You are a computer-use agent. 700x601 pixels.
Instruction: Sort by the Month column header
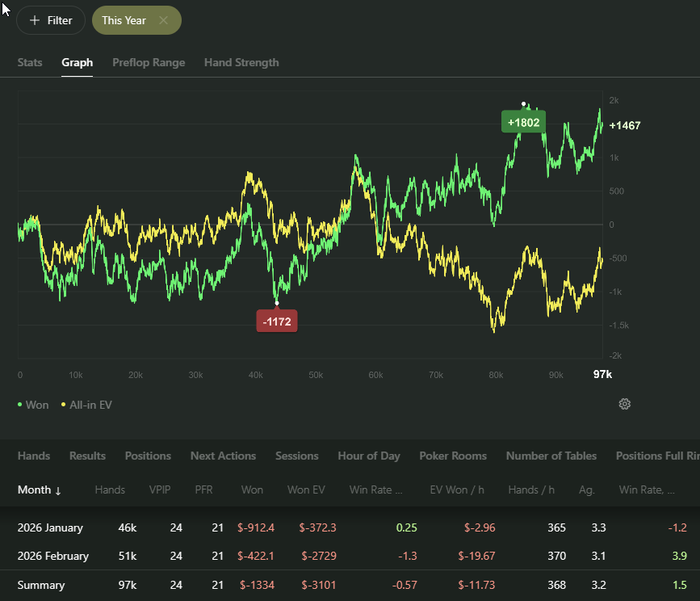coord(40,490)
